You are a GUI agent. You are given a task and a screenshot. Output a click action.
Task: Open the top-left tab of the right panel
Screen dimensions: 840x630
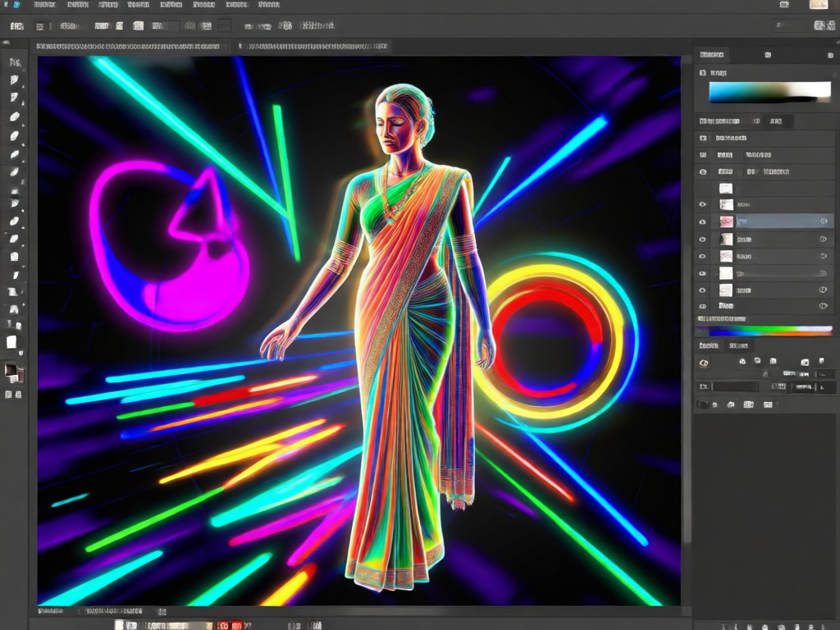click(712, 55)
